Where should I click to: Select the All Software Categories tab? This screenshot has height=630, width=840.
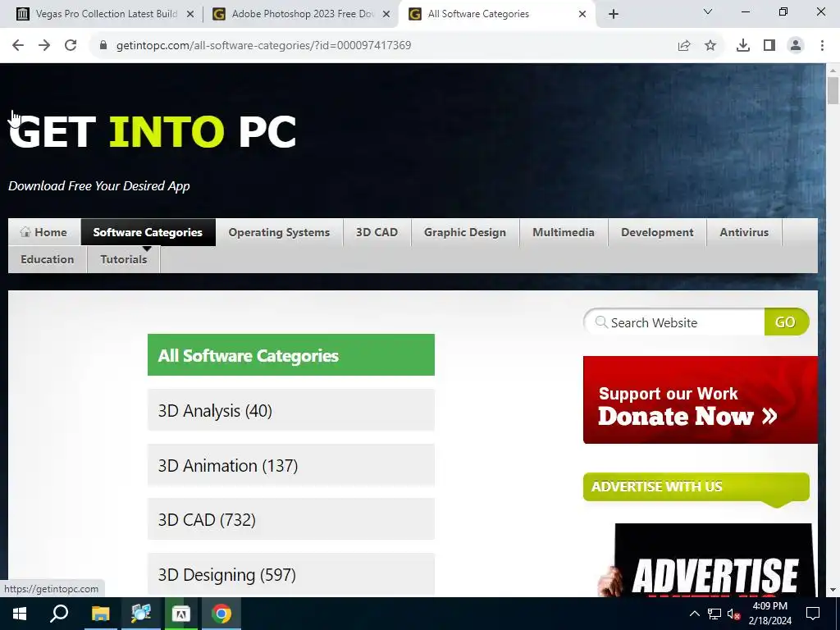495,14
